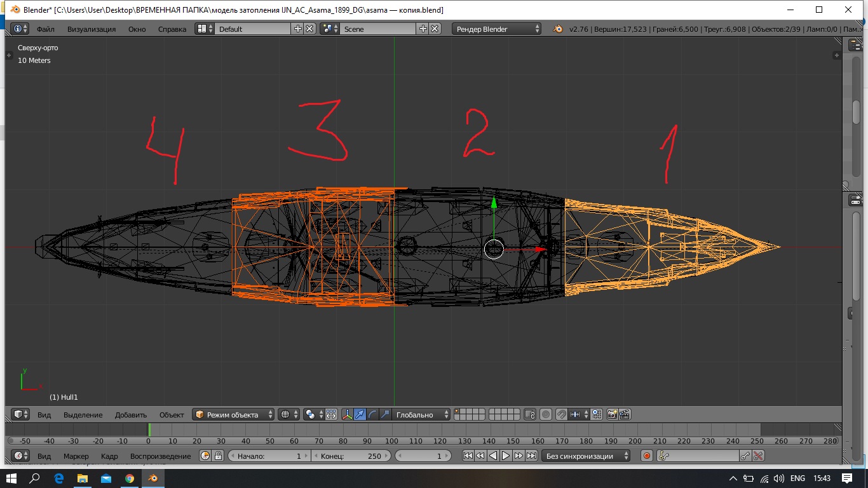
Task: Select the translate manipulator arrow icon
Action: (360, 414)
